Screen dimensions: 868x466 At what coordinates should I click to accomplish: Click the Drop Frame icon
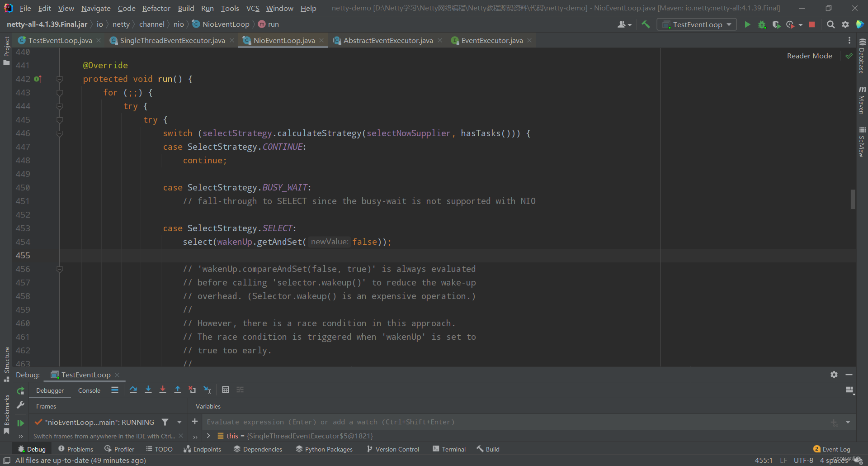pyautogui.click(x=192, y=390)
